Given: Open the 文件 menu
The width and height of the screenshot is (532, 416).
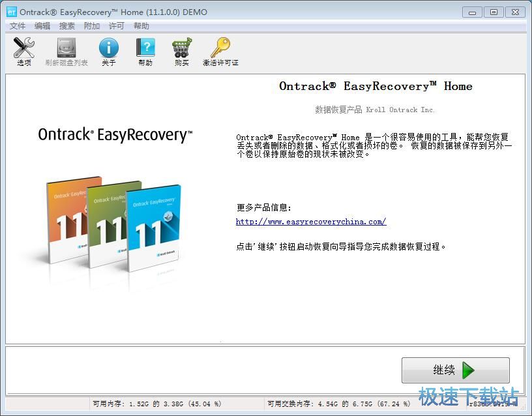Looking at the screenshot, I should click(x=18, y=26).
